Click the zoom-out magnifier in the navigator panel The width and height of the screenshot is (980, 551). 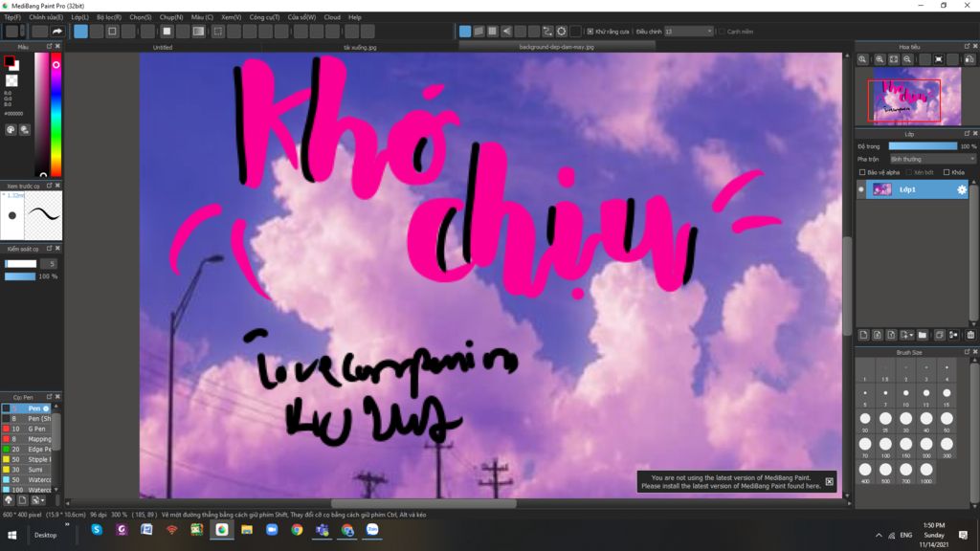pyautogui.click(x=907, y=59)
